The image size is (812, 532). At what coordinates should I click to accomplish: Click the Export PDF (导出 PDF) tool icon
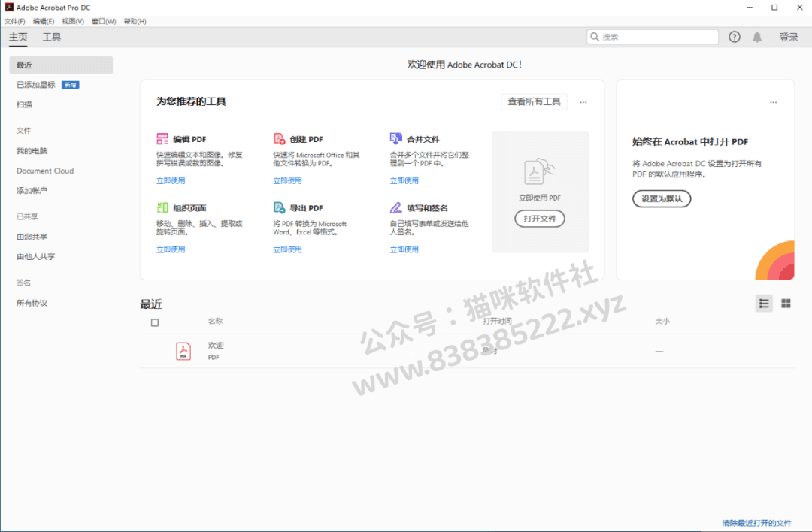279,207
